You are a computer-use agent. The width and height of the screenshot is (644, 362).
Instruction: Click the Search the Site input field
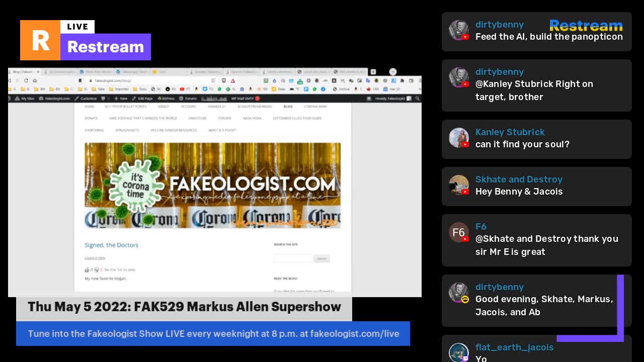pos(293,258)
